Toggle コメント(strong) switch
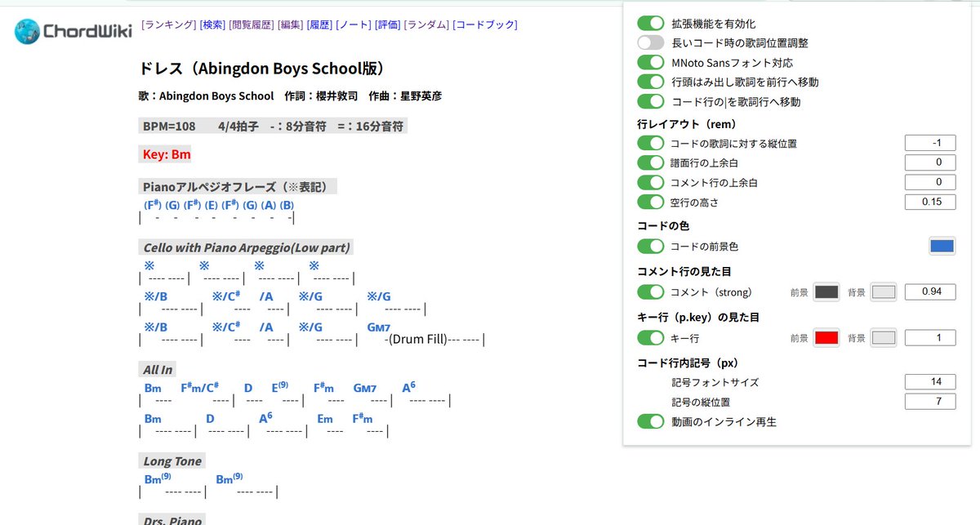 tap(651, 291)
